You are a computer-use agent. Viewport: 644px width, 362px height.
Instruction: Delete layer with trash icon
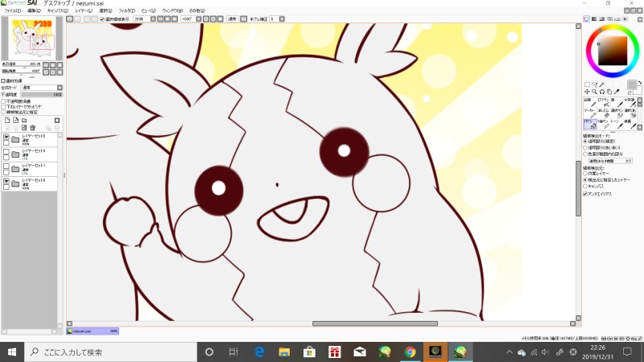click(32, 128)
